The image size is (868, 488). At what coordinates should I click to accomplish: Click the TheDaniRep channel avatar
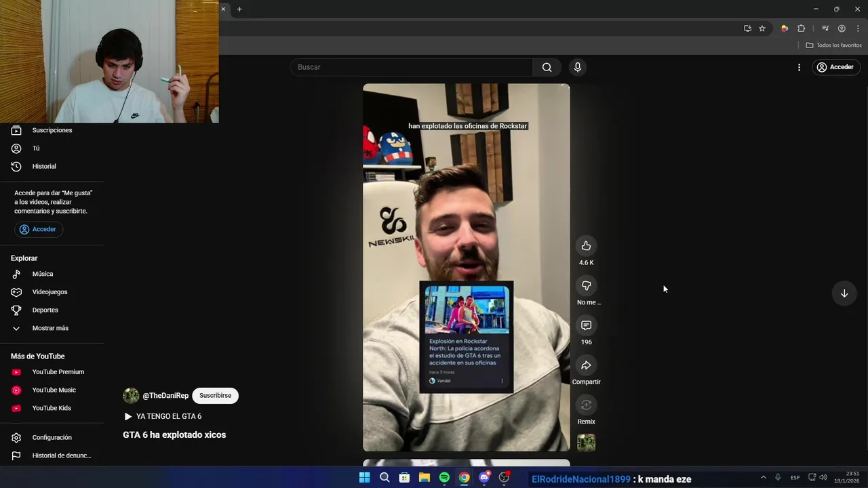click(131, 396)
